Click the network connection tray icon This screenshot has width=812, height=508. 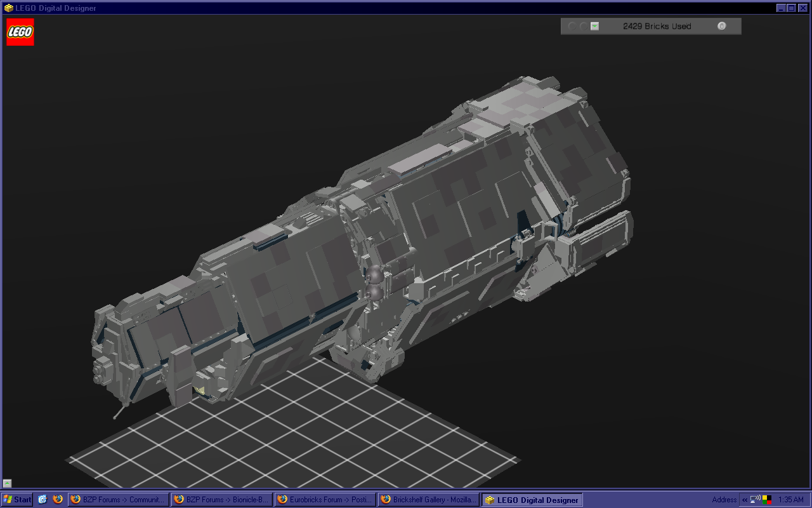click(756, 500)
